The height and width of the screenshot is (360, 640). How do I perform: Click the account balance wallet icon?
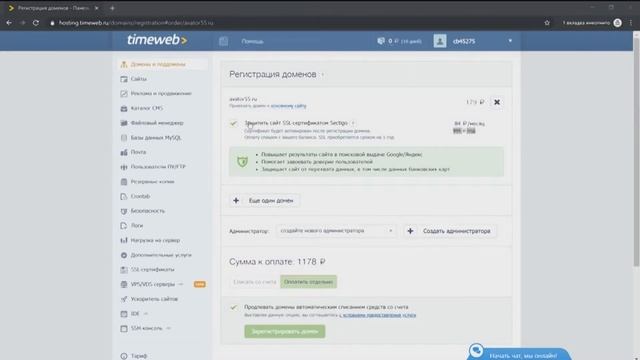click(x=381, y=41)
